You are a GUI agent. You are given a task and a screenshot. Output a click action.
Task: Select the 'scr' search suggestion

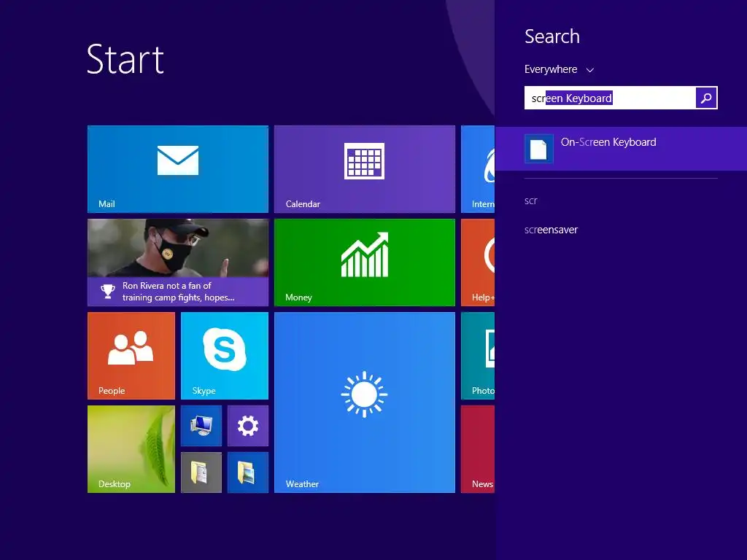531,201
